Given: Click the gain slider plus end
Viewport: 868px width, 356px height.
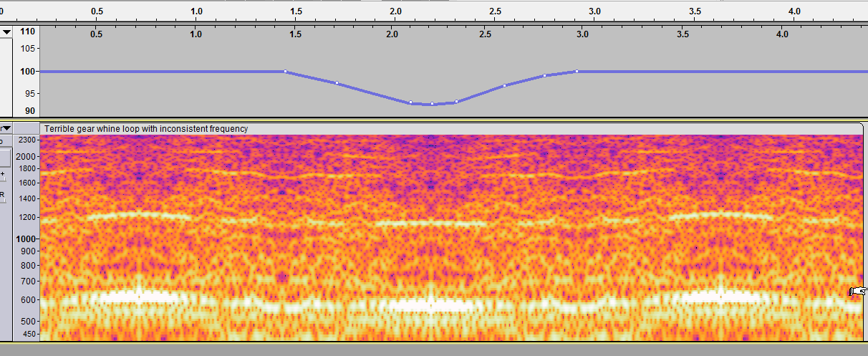Looking at the screenshot, I should (3, 174).
